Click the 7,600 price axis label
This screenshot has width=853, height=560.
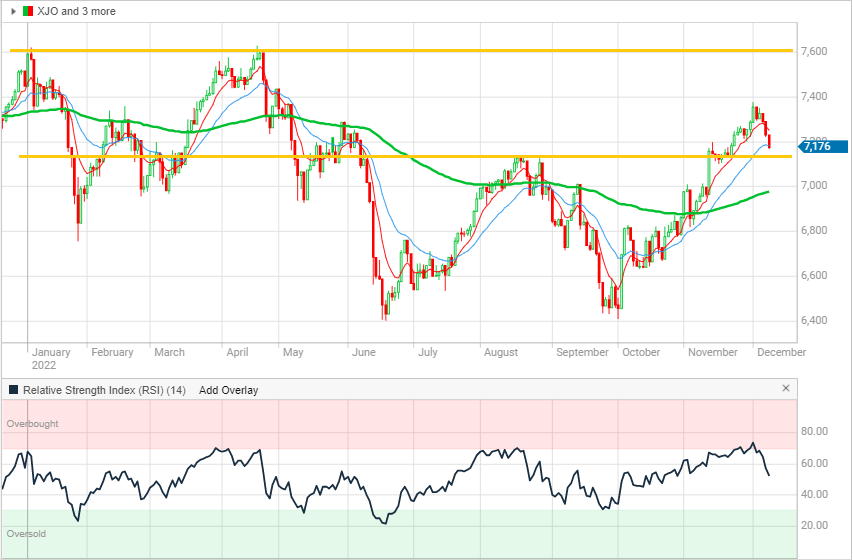[815, 51]
